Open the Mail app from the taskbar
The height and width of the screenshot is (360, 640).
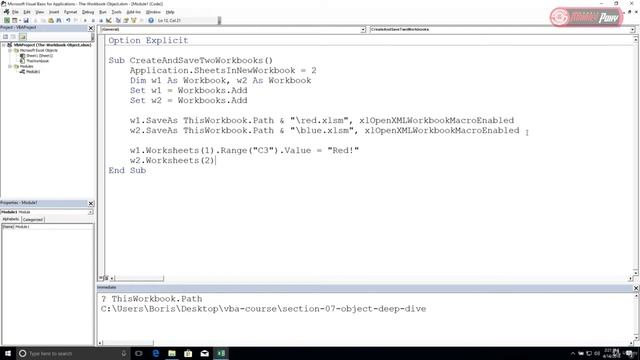point(204,353)
